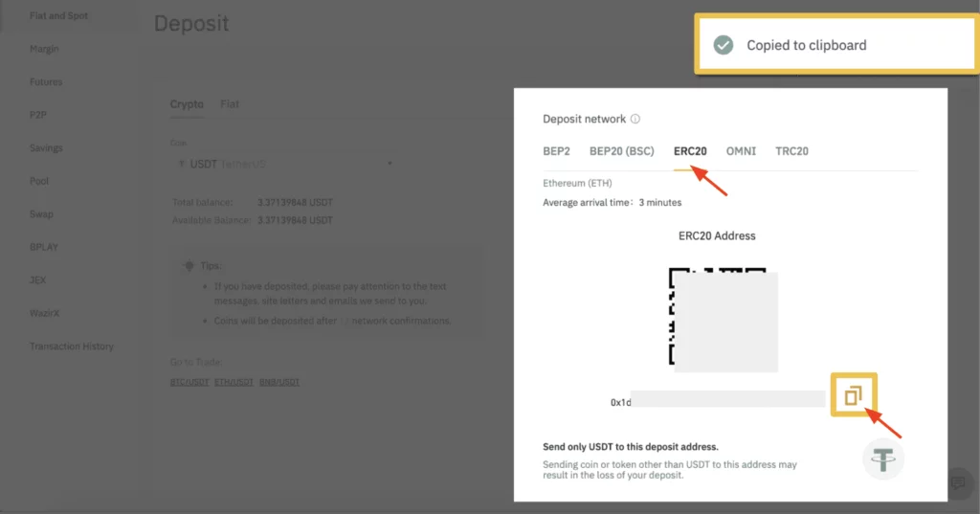980x514 pixels.
Task: Click the Average arrival time 3 minutes text
Action: pos(612,203)
